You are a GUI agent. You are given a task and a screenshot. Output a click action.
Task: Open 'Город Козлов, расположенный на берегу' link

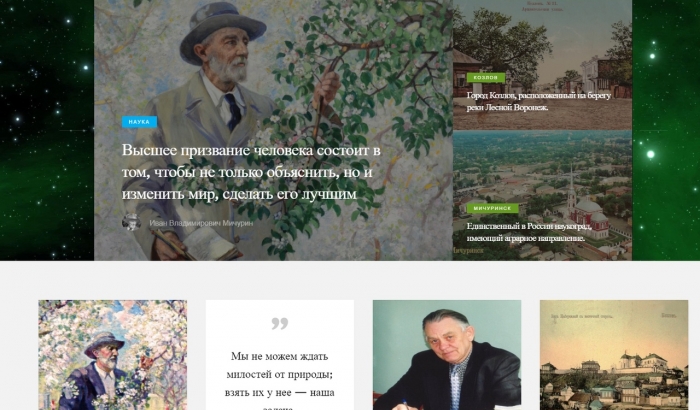pyautogui.click(x=538, y=101)
